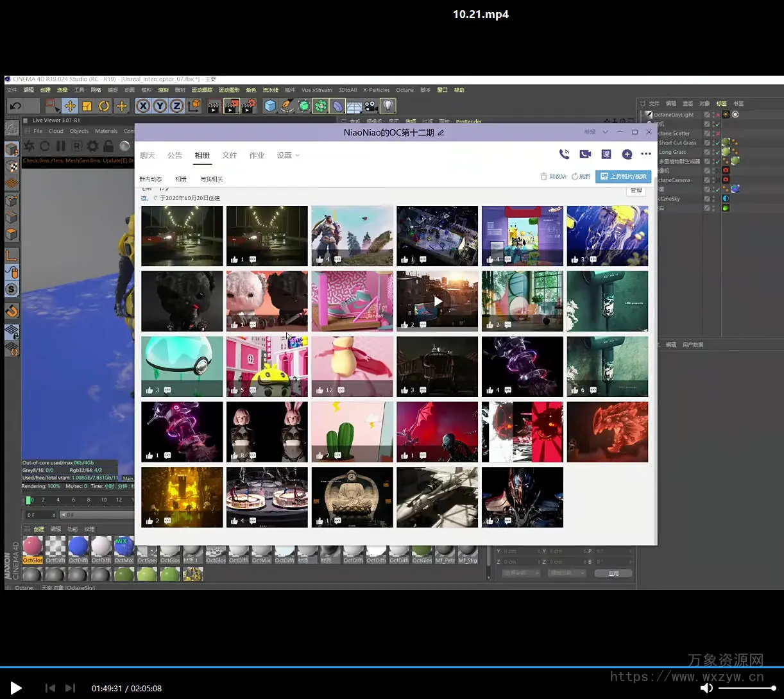Toggle the Live Viewer render lock
Image resolution: width=784 pixels, height=699 pixels.
coord(108,146)
